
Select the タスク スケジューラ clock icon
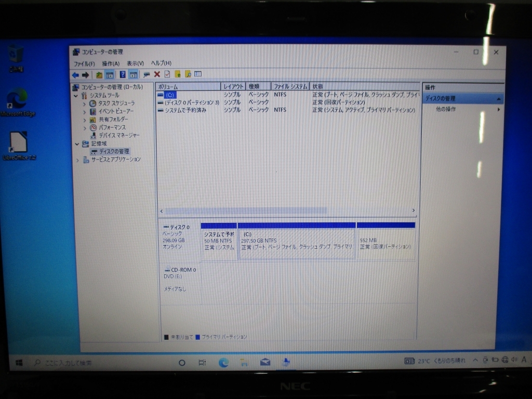[x=92, y=103]
